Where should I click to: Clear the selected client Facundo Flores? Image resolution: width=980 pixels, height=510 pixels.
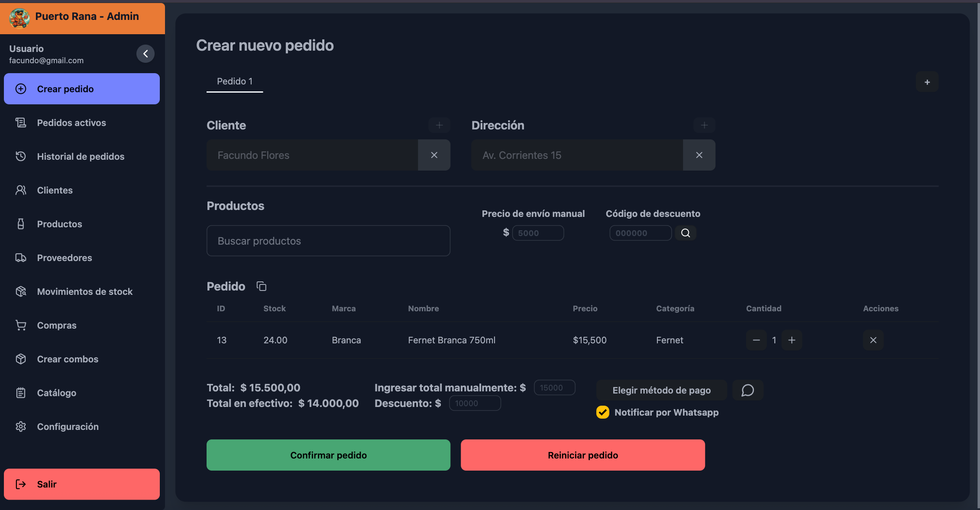[434, 155]
